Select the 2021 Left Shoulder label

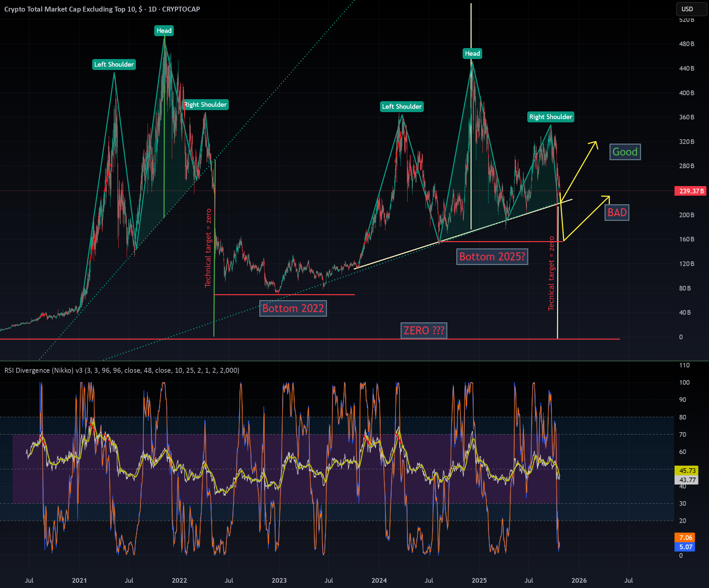[x=114, y=65]
